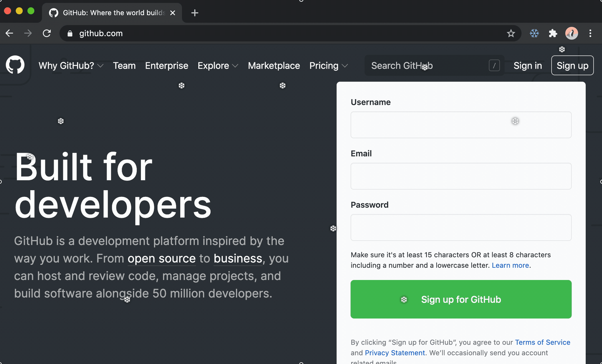The image size is (602, 364).
Task: Reload the page with refresh icon
Action: click(x=47, y=33)
